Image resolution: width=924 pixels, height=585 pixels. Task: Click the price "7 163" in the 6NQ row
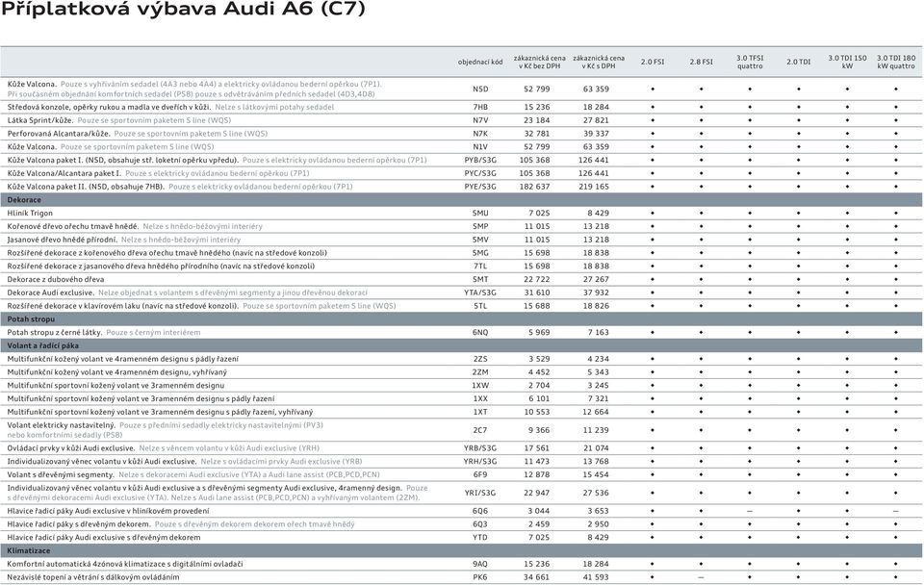(x=598, y=332)
